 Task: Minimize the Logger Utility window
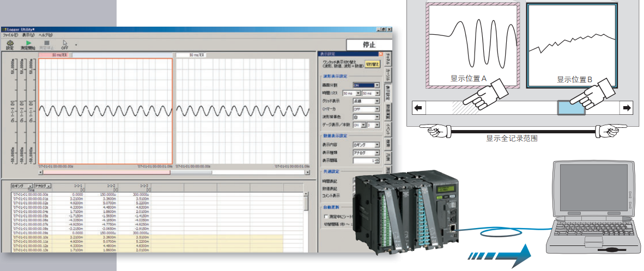point(378,30)
